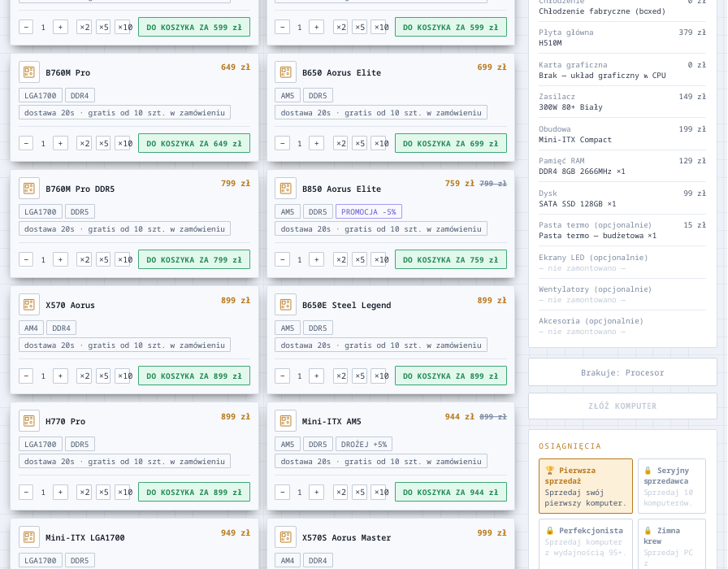Screen dimensions: 728x569
Task: Open the Pierwsza sprzedaż achievement card
Action: tap(586, 486)
